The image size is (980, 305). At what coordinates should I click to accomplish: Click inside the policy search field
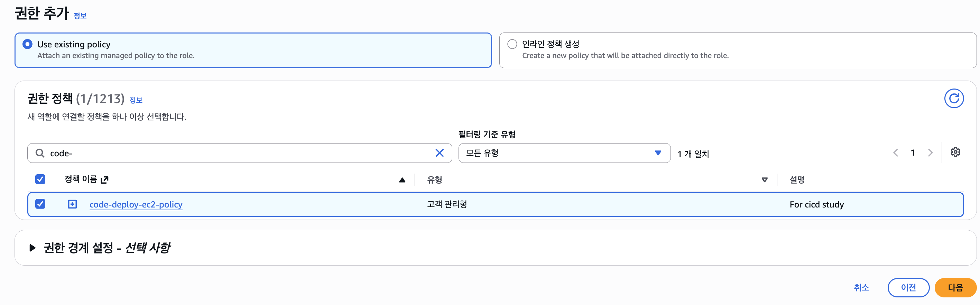(240, 153)
